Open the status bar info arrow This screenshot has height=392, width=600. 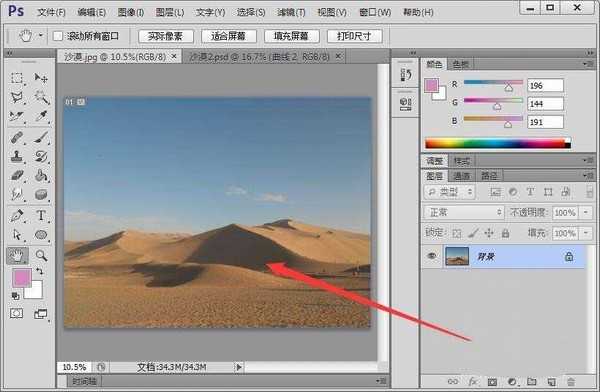[239, 367]
